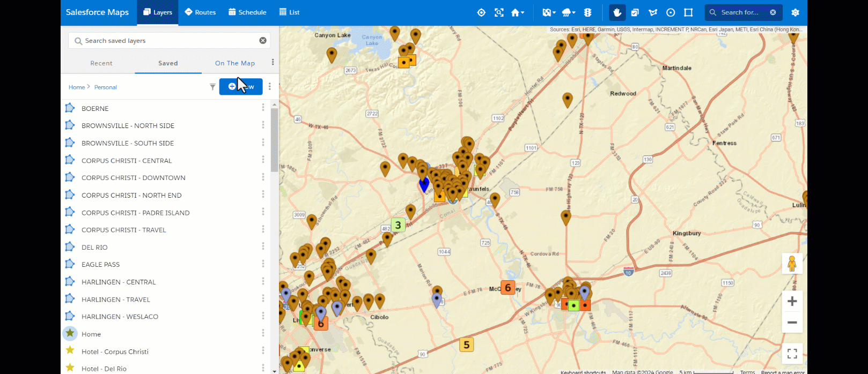
Task: Switch to the Routes tab
Action: [200, 12]
